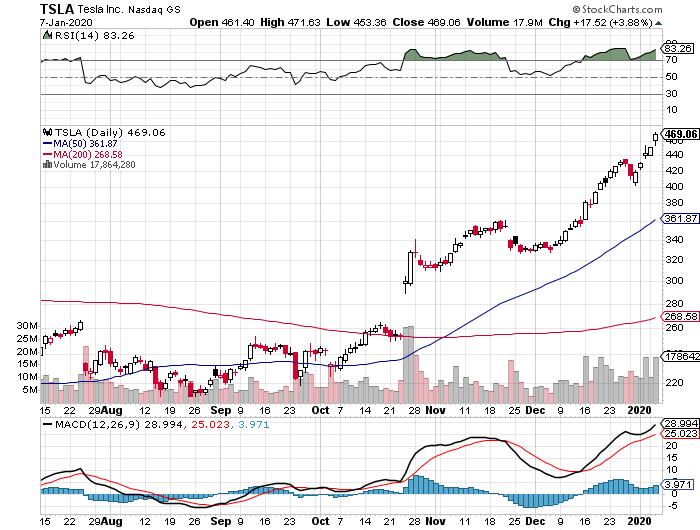Image resolution: width=700 pixels, height=530 pixels.
Task: Click the 469.06 last price tag on right axis
Action: (680, 134)
